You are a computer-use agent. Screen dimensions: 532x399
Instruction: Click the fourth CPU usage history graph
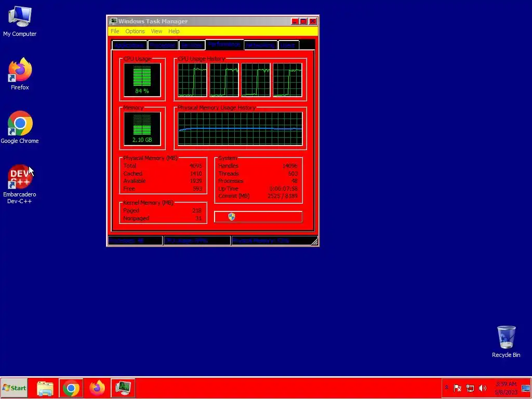(x=287, y=80)
